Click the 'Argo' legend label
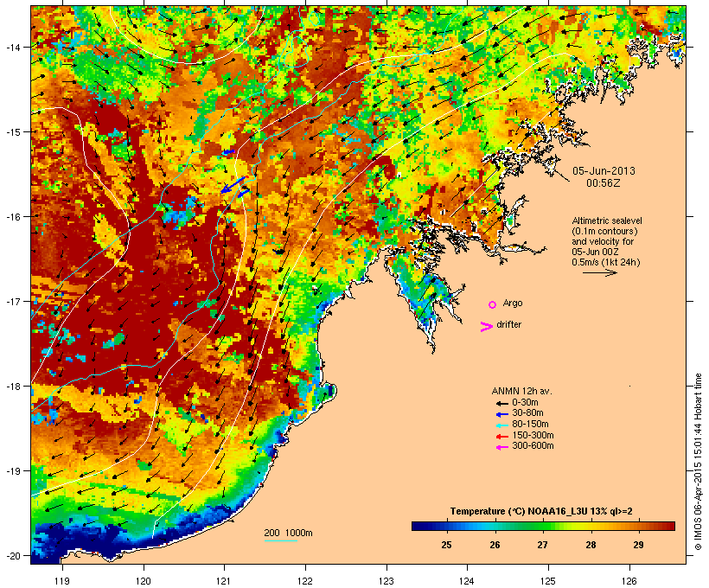The height and width of the screenshot is (588, 709). (513, 303)
